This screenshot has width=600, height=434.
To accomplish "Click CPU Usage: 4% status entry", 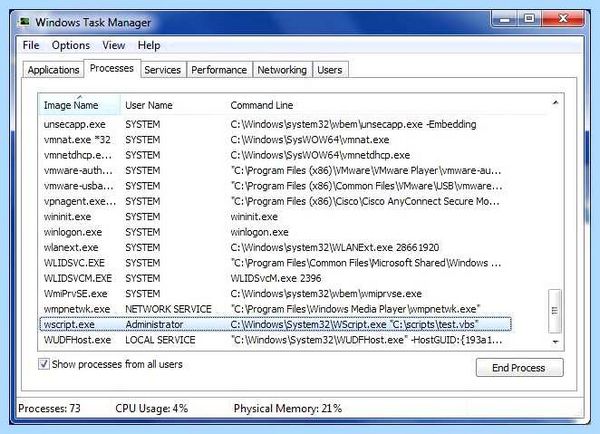I will pos(152,408).
